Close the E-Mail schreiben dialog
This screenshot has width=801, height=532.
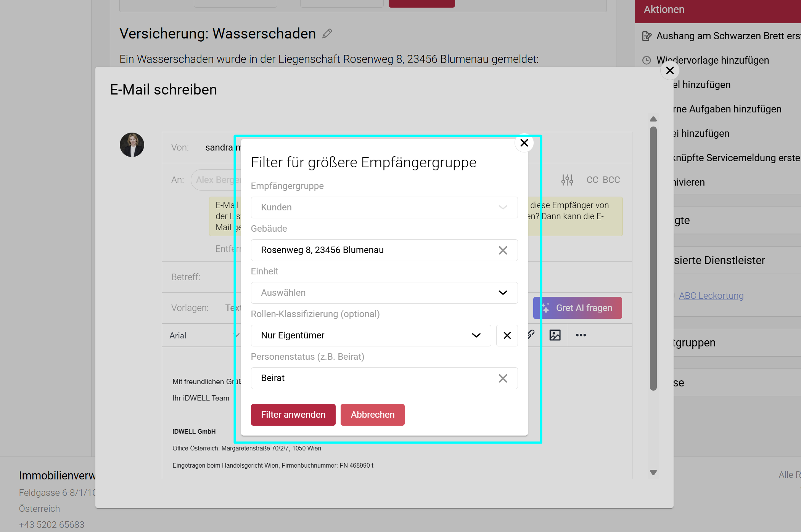click(x=670, y=71)
